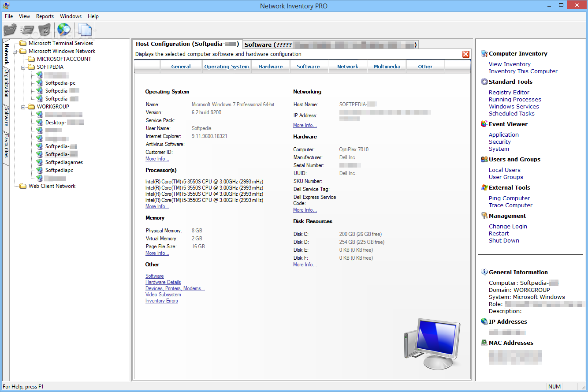Click the folder icon beside WORKGROUP
The width and height of the screenshot is (588, 392).
(31, 107)
